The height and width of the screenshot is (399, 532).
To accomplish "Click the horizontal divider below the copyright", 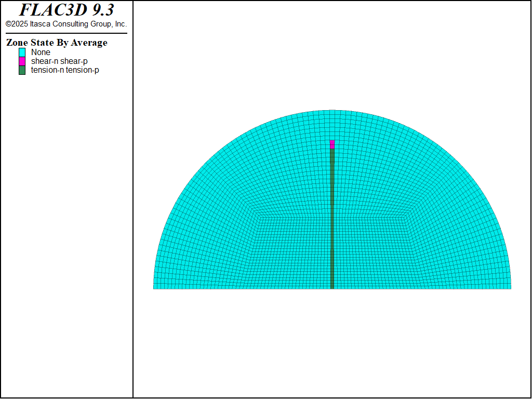I will (x=66, y=33).
